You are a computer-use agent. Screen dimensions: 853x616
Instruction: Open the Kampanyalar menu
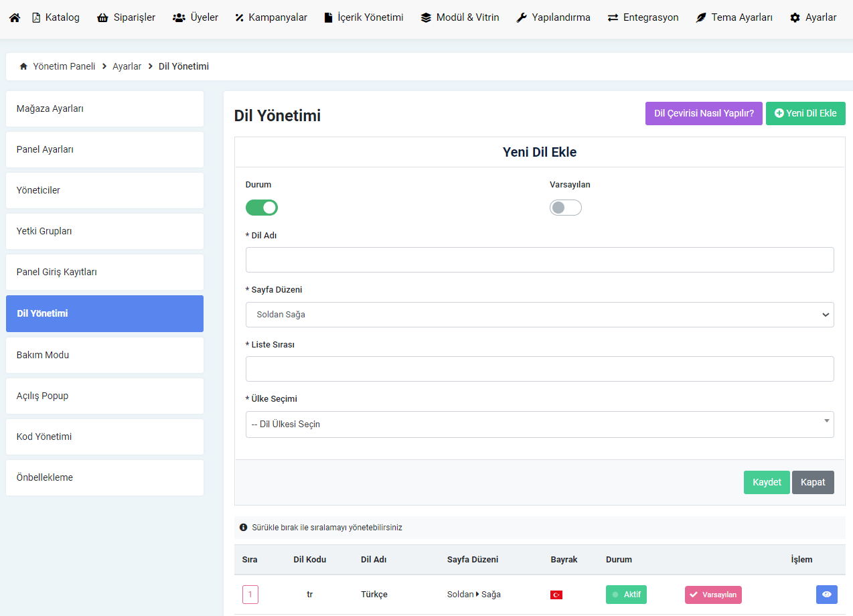point(270,18)
